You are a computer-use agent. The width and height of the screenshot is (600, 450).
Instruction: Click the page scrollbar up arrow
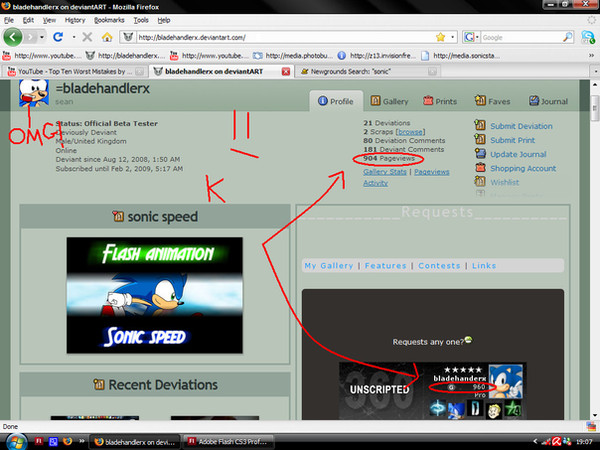click(595, 85)
